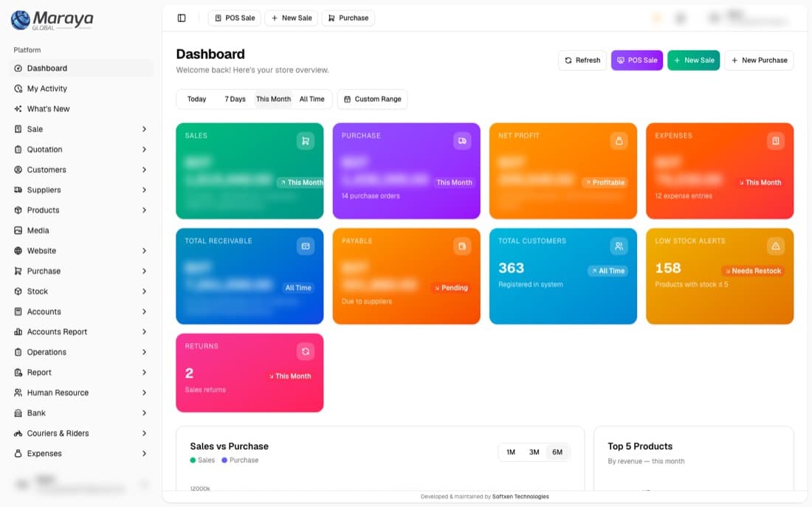Viewport: 812px width, 507px height.
Task: Switch chart to 1M range
Action: (511, 452)
